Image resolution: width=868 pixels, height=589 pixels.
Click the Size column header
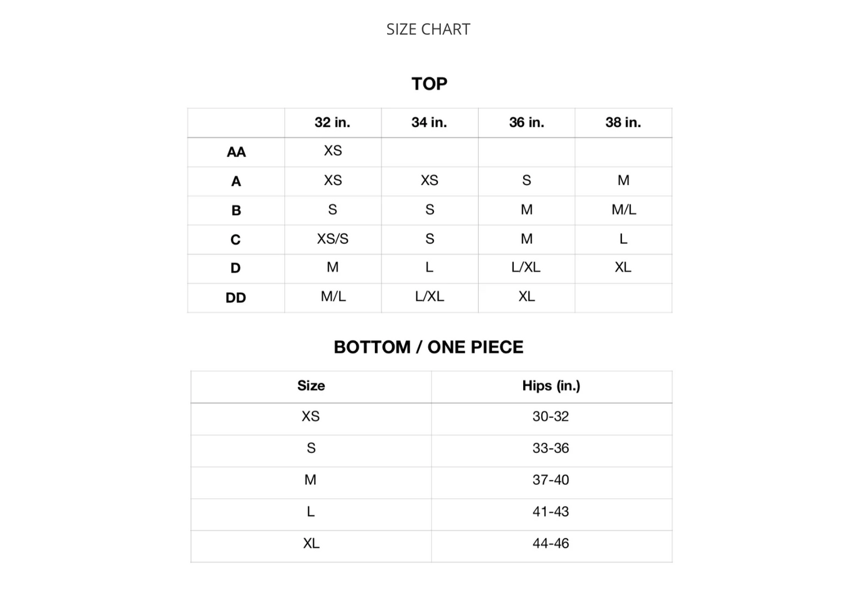click(x=311, y=386)
